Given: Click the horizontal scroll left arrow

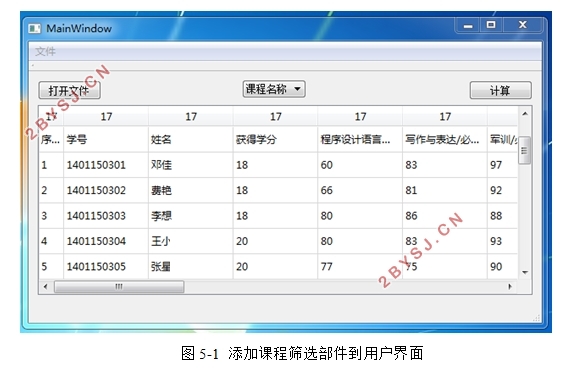Looking at the screenshot, I should [46, 286].
